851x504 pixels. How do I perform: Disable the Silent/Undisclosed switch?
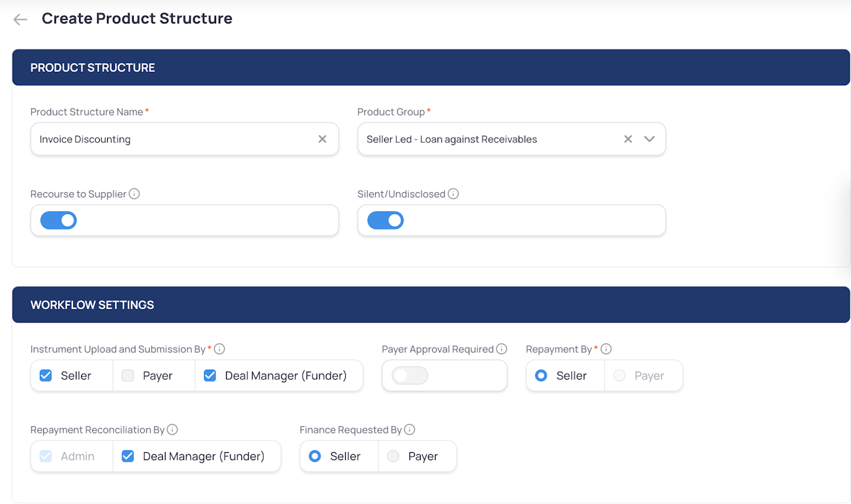point(386,220)
